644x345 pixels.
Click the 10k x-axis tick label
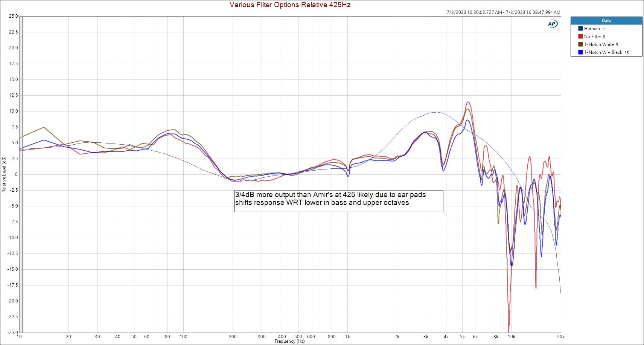[x=512, y=337]
